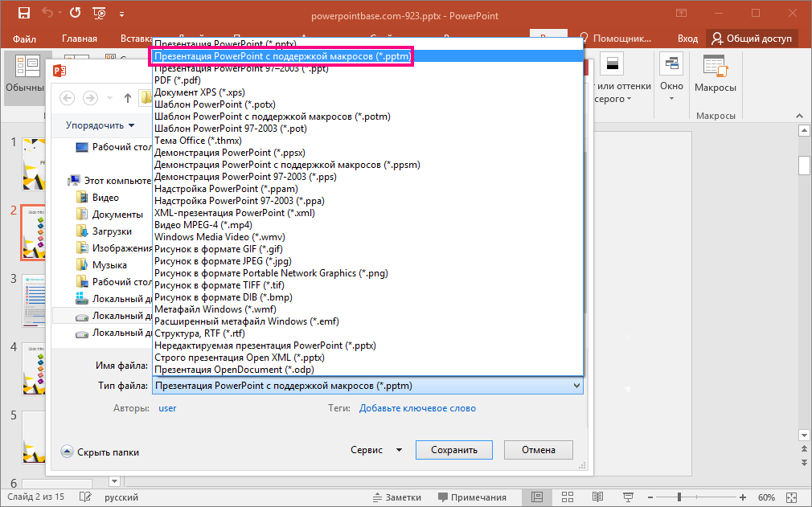Select the Изображения folder

point(114,247)
